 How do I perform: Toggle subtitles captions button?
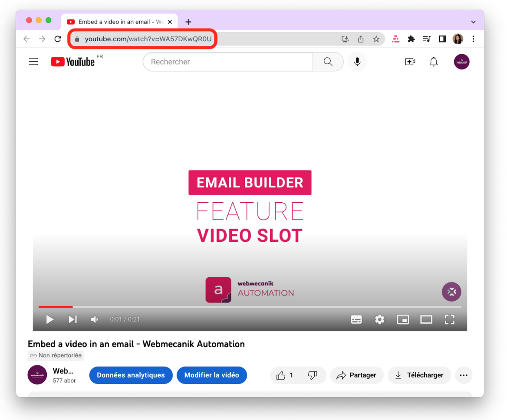pos(356,319)
